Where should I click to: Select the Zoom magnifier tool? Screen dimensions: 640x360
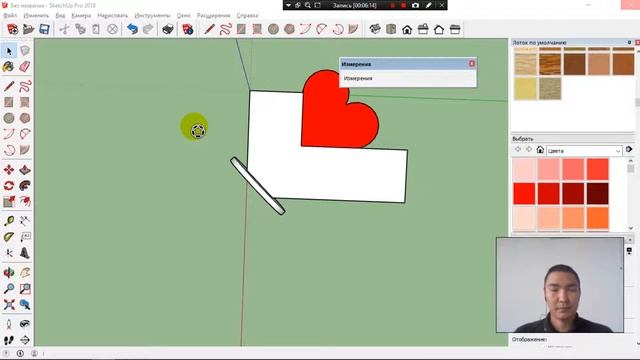[9, 289]
